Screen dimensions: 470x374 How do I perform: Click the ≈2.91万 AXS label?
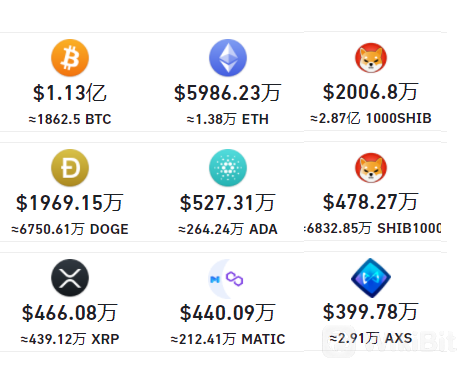click(371, 338)
